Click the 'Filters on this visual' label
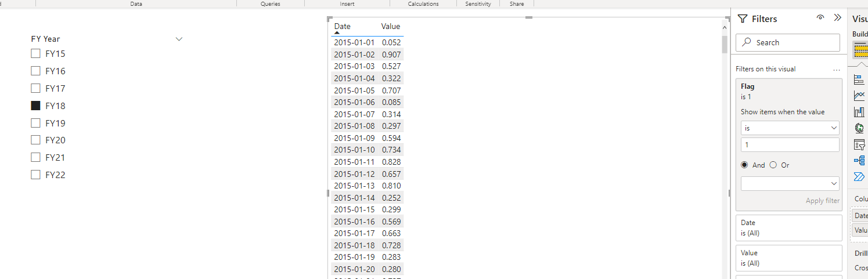Screen dimensions: 868x279 pos(765,69)
